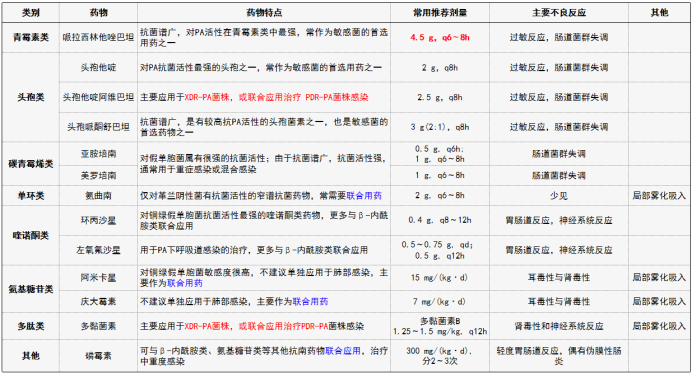Select 局部雾化吸入 in 阿米卡星 row
The height and width of the screenshot is (375, 692).
coord(659,278)
